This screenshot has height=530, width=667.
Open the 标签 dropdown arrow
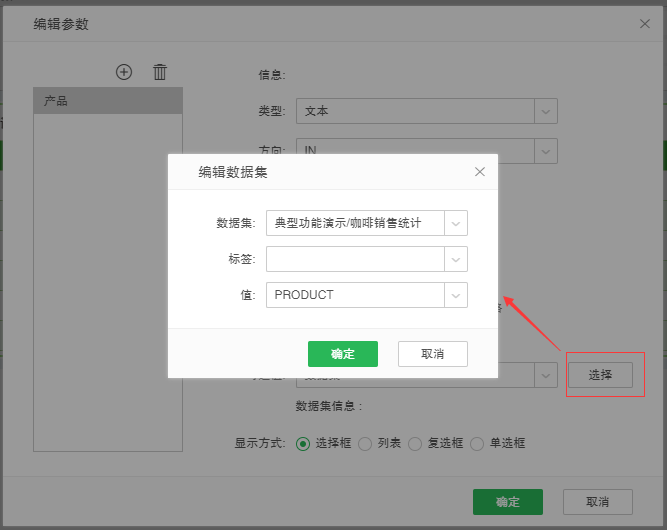point(456,259)
